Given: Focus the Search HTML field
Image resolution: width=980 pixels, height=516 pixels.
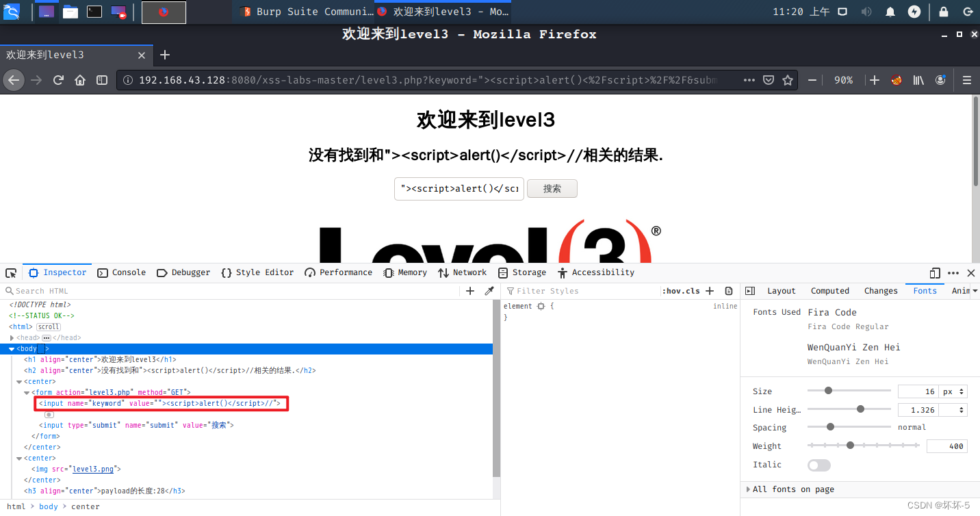Looking at the screenshot, I should [x=233, y=291].
